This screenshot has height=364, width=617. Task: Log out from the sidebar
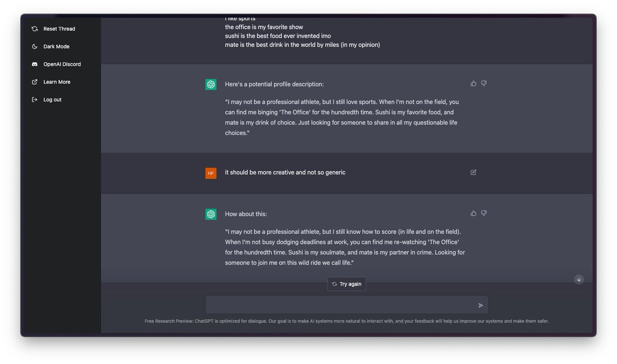click(52, 100)
